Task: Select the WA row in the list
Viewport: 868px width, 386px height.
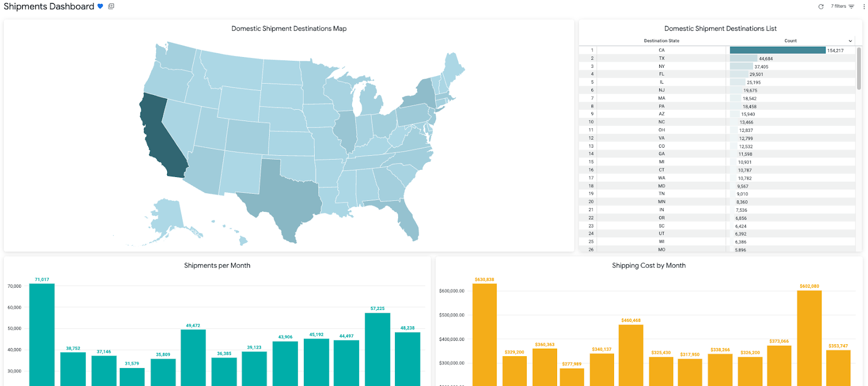Action: [x=717, y=178]
